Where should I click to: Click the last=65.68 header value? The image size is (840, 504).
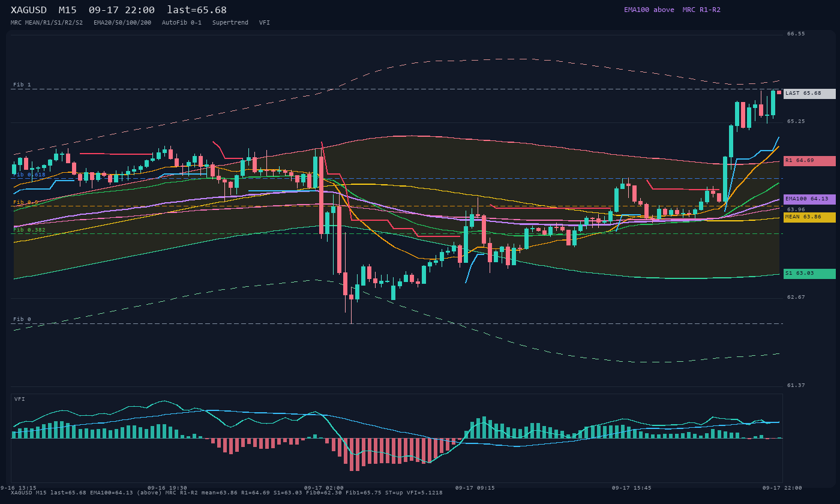tap(197, 10)
